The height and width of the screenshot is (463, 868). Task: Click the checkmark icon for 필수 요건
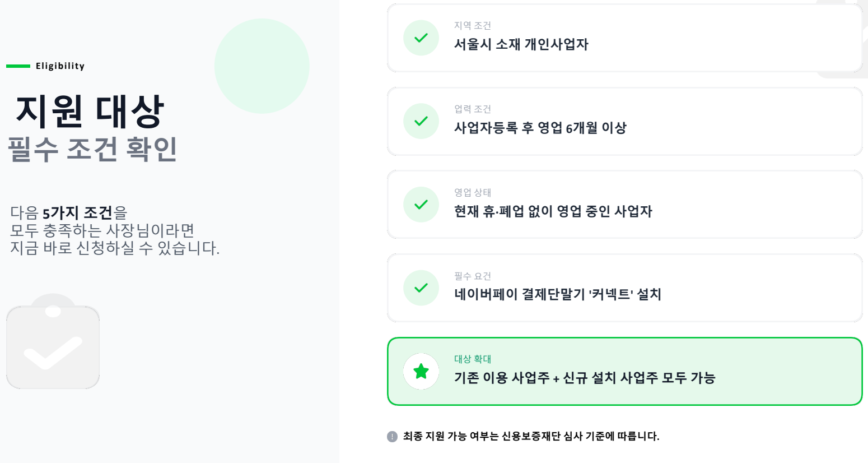tap(421, 288)
